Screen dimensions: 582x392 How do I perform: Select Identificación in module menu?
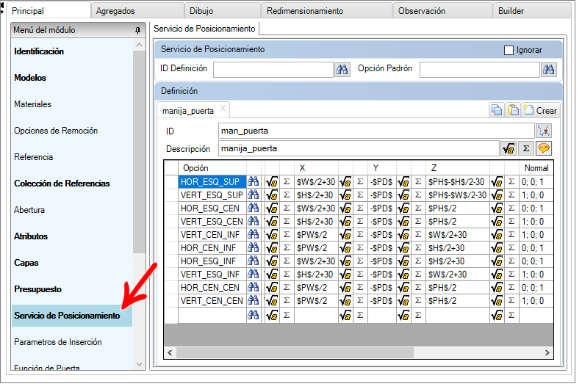[x=39, y=51]
